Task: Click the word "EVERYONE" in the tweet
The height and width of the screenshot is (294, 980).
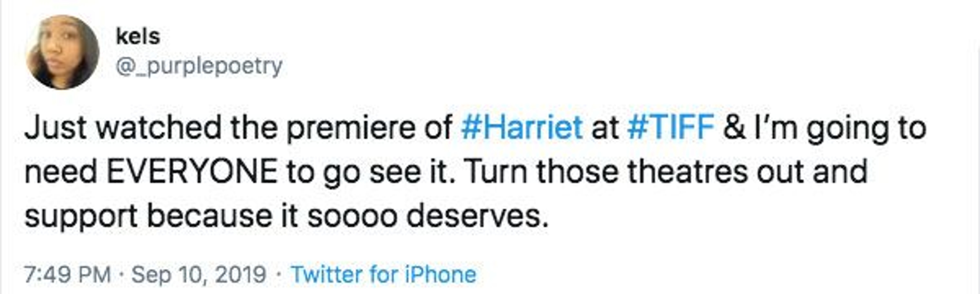Action: pyautogui.click(x=192, y=172)
